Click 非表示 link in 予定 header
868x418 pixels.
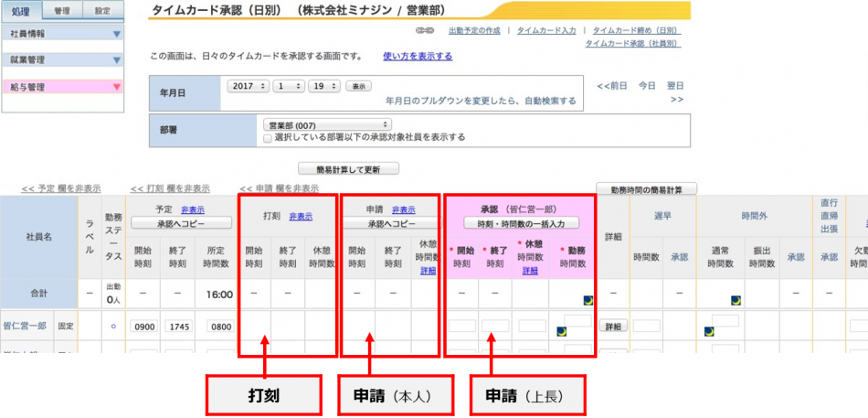pos(193,210)
